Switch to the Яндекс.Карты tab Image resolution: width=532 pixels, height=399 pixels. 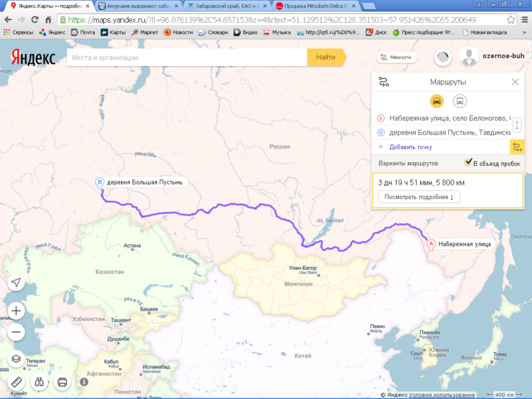point(50,6)
